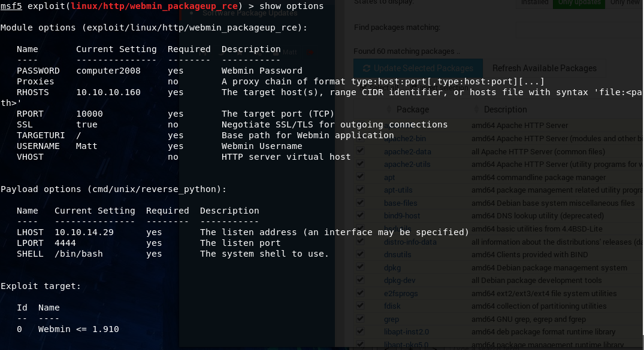Click Refresh Available Packages in Webmin
Viewport: 644px width, 350px height.
coord(544,68)
